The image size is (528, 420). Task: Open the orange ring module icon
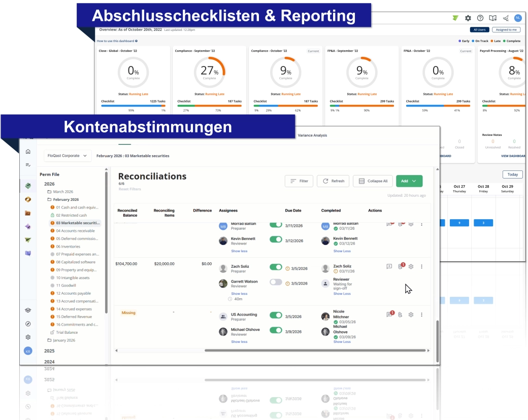(28, 199)
